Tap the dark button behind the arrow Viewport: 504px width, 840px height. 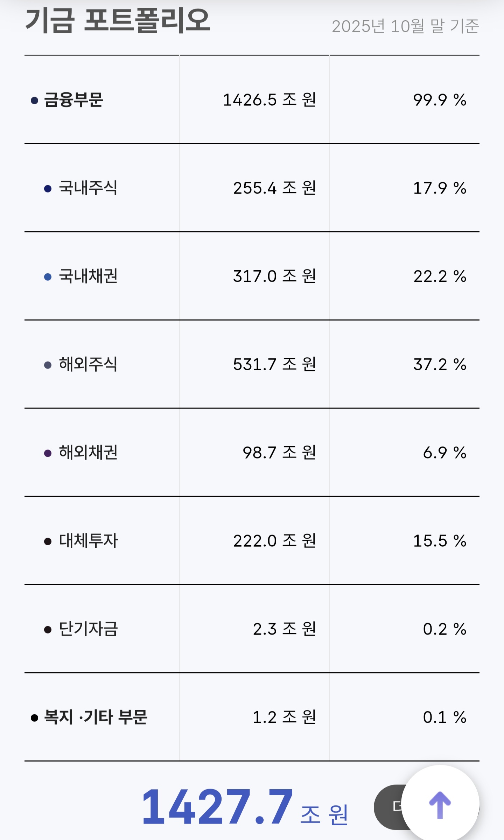388,807
